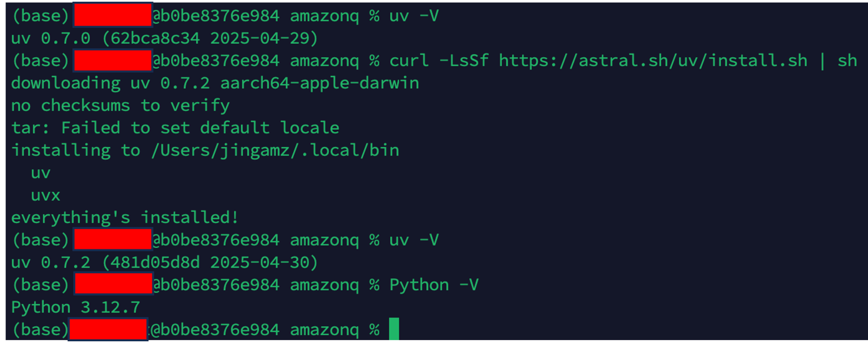Screen dimensions: 868x343
Task: Click the indented 'uv' binary name line
Action: [41, 173]
